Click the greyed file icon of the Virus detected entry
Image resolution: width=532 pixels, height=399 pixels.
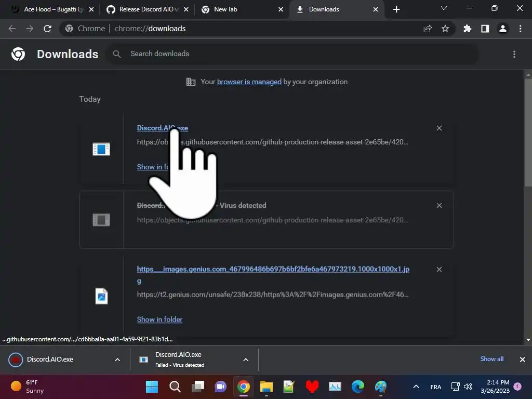[101, 220]
